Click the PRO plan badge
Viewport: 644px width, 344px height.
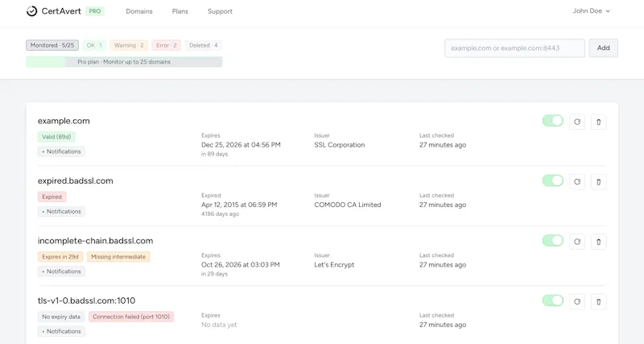(95, 11)
